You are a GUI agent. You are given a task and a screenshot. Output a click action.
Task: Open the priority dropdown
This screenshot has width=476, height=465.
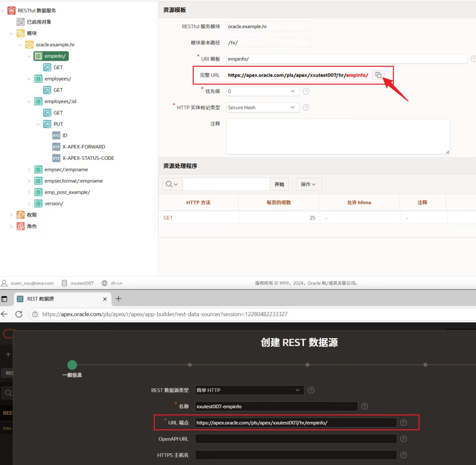click(x=263, y=91)
